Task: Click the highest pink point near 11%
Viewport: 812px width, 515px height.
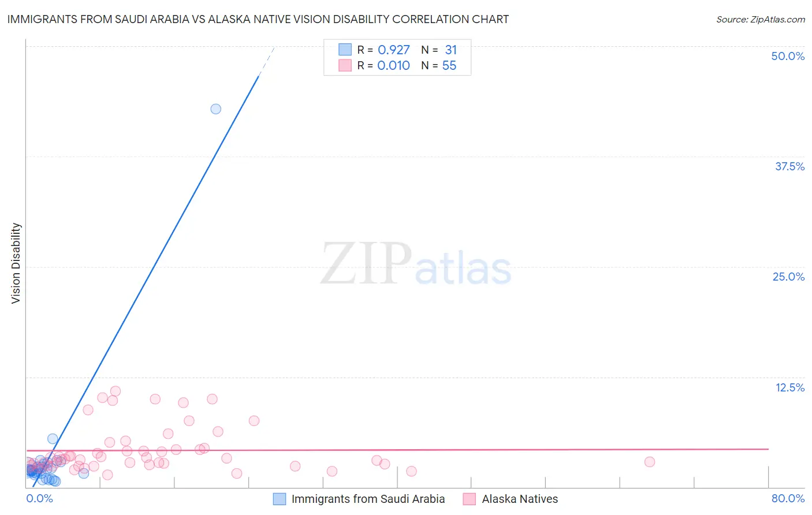Action: [x=116, y=391]
